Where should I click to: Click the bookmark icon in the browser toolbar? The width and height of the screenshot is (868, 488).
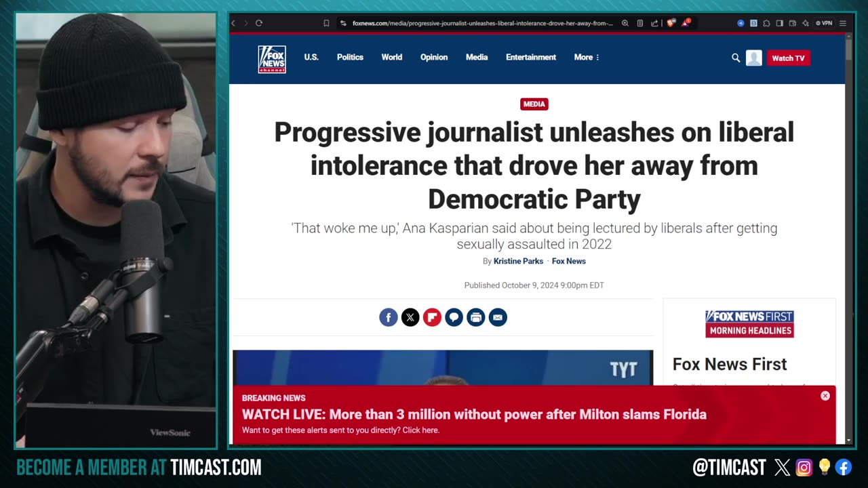pos(326,23)
